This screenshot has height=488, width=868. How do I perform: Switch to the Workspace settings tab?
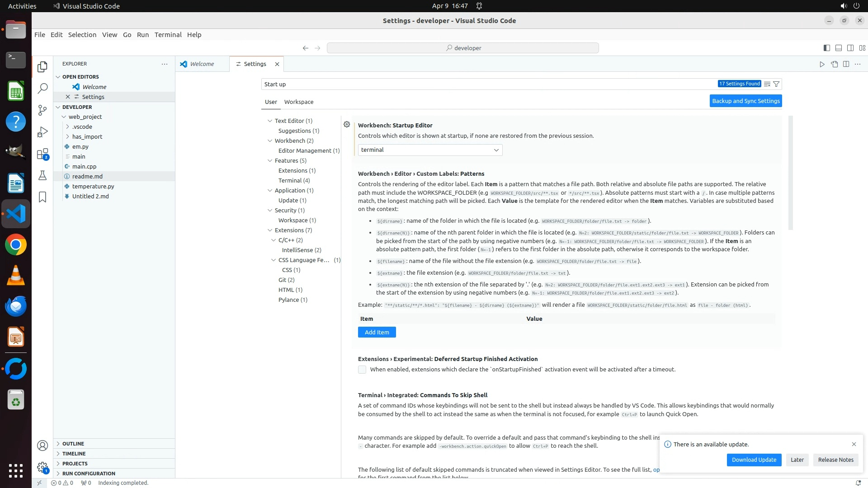pos(298,102)
